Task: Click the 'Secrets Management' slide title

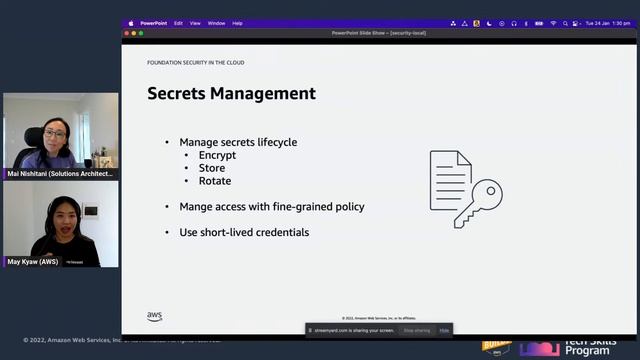Action: [231, 93]
